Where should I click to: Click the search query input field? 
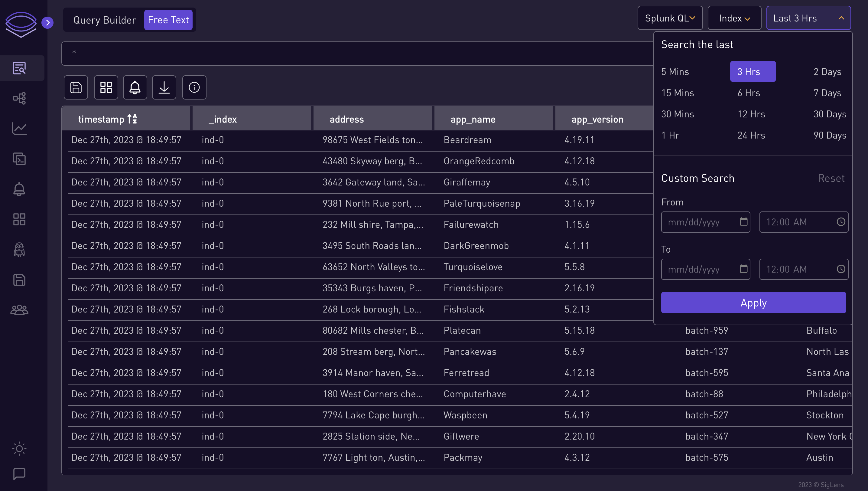click(358, 53)
